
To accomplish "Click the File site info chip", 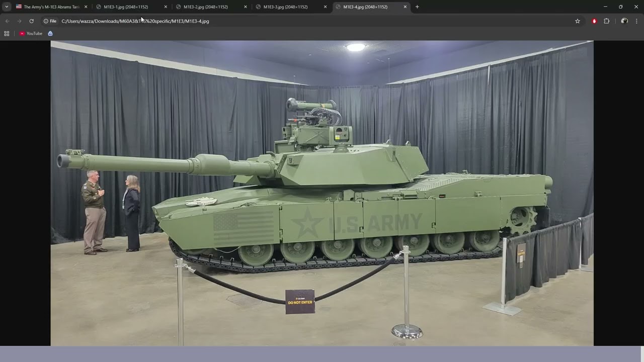I will pos(50,21).
